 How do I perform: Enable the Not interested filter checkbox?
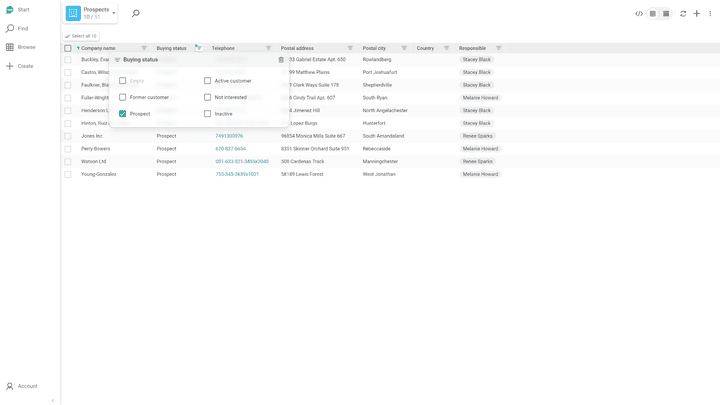(x=208, y=98)
